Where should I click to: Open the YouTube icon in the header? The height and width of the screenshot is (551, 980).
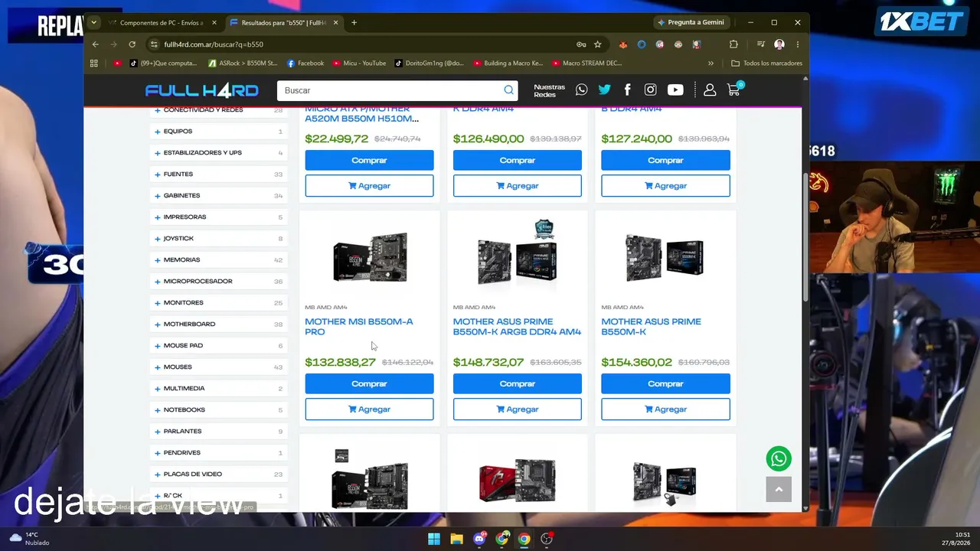coord(675,90)
